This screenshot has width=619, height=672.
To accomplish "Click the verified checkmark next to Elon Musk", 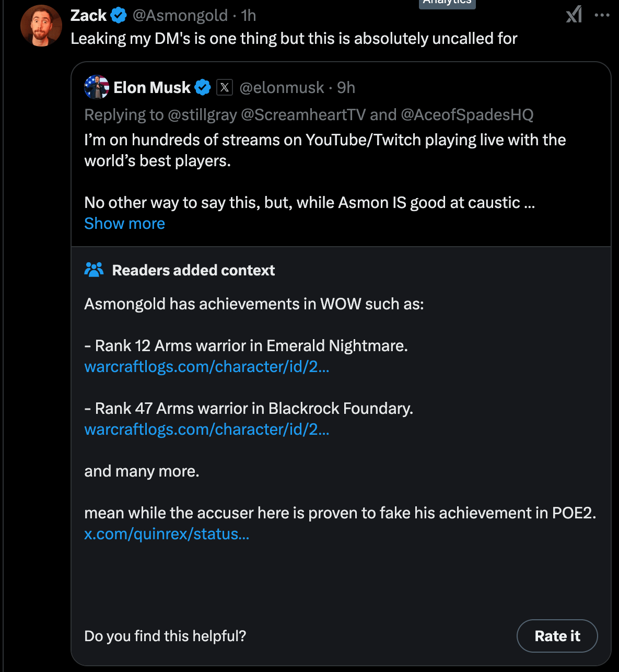I will click(203, 87).
